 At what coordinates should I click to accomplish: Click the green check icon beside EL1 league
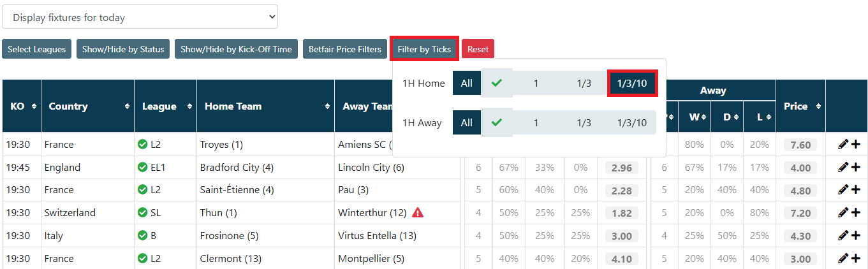142,168
